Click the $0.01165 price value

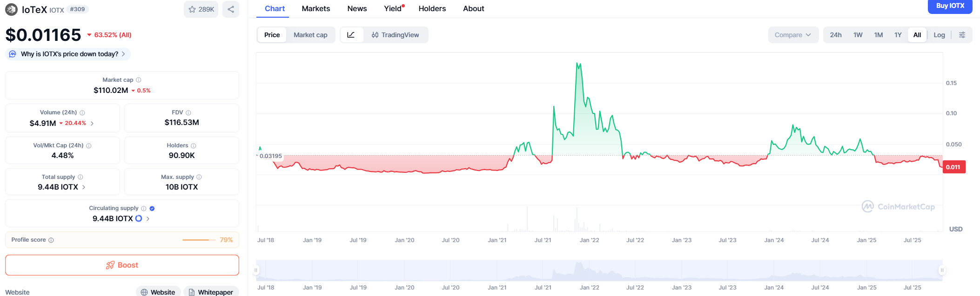(43, 35)
